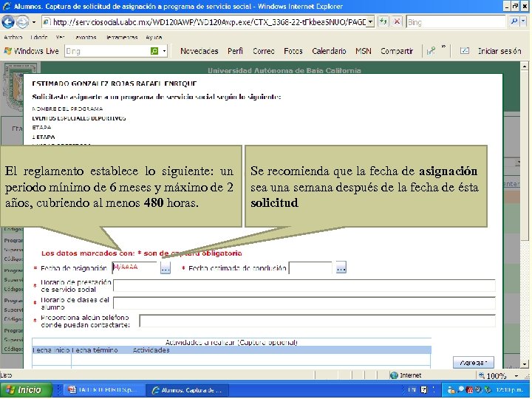
Task: Click the Windows Live toolbar Bing field
Action: 106,51
